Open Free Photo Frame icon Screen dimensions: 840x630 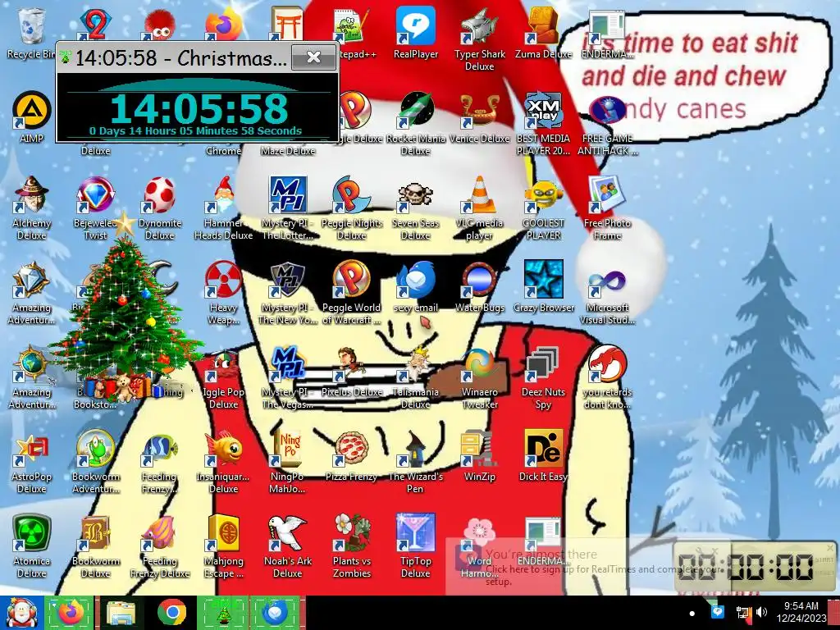coord(607,208)
